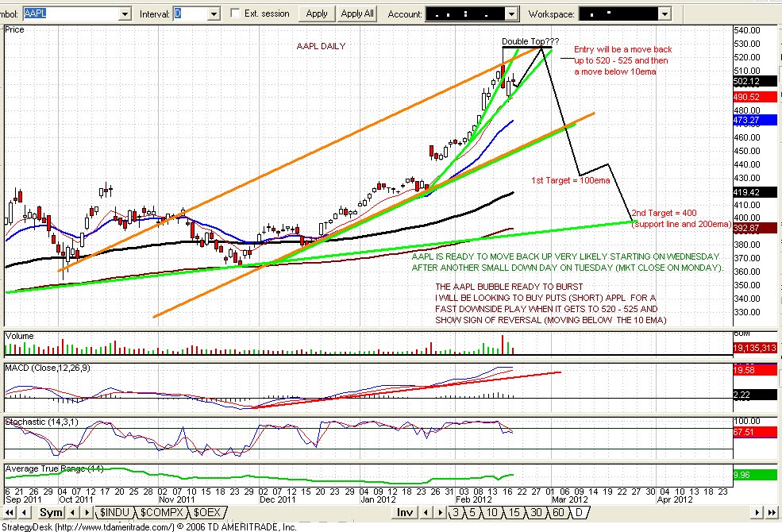Expand the Account dropdown

(x=511, y=14)
